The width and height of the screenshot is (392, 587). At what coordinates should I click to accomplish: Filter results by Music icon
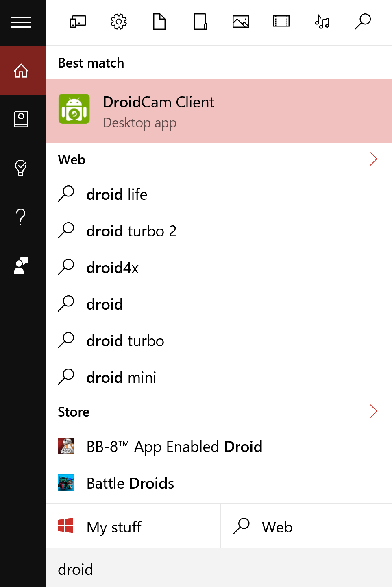click(x=322, y=22)
